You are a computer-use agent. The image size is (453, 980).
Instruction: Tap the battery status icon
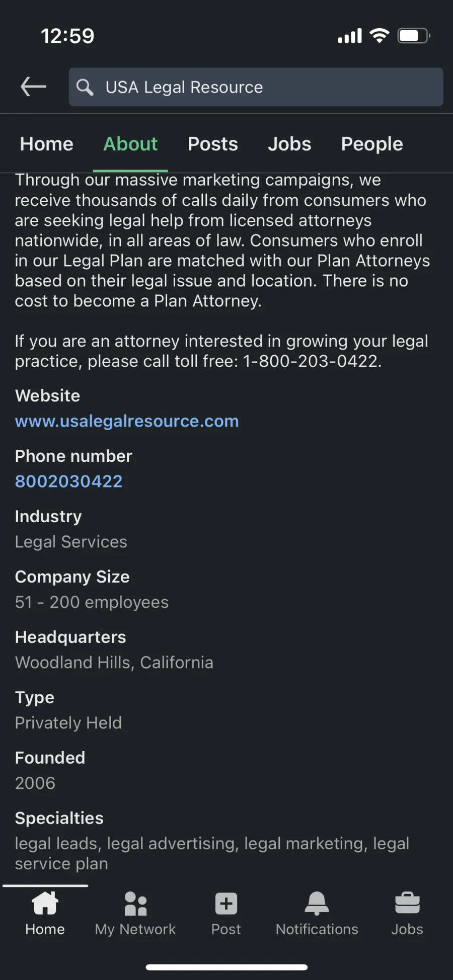tap(414, 36)
